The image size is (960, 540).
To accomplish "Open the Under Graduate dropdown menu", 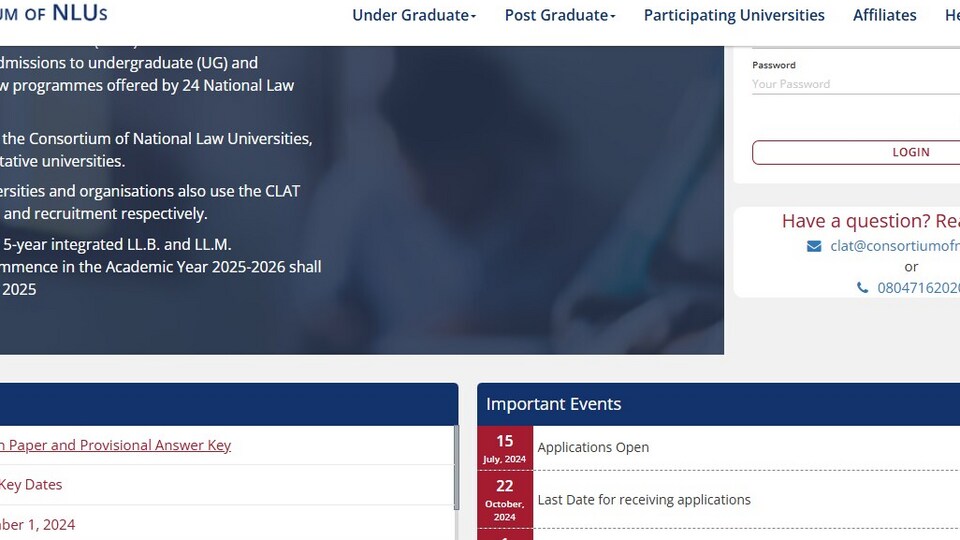I will coord(414,15).
